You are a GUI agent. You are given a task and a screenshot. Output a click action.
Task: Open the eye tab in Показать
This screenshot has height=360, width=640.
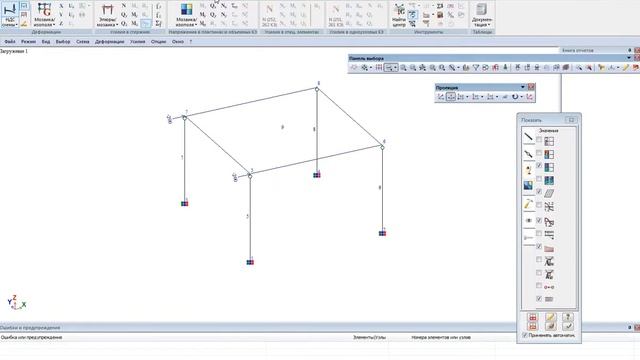528,220
